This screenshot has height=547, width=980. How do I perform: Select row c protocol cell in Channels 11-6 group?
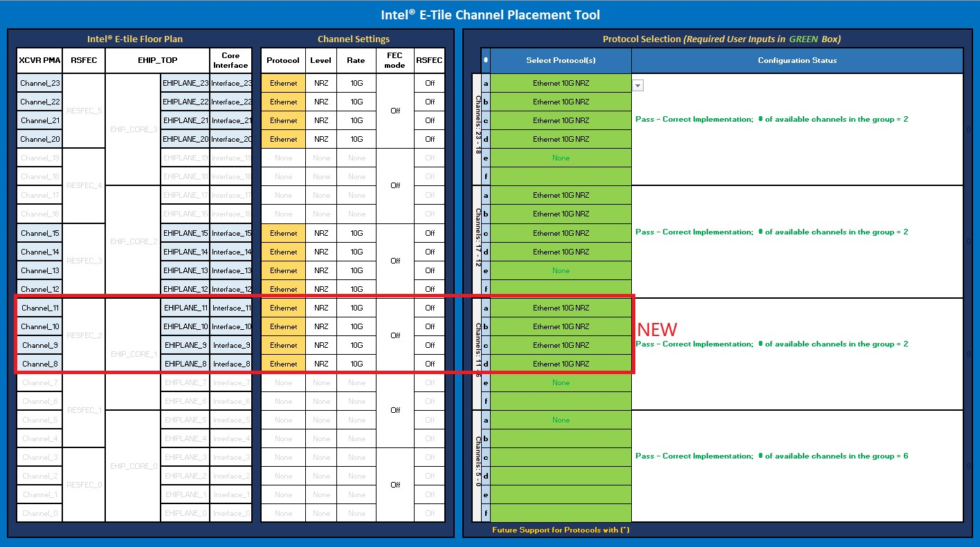(x=561, y=345)
